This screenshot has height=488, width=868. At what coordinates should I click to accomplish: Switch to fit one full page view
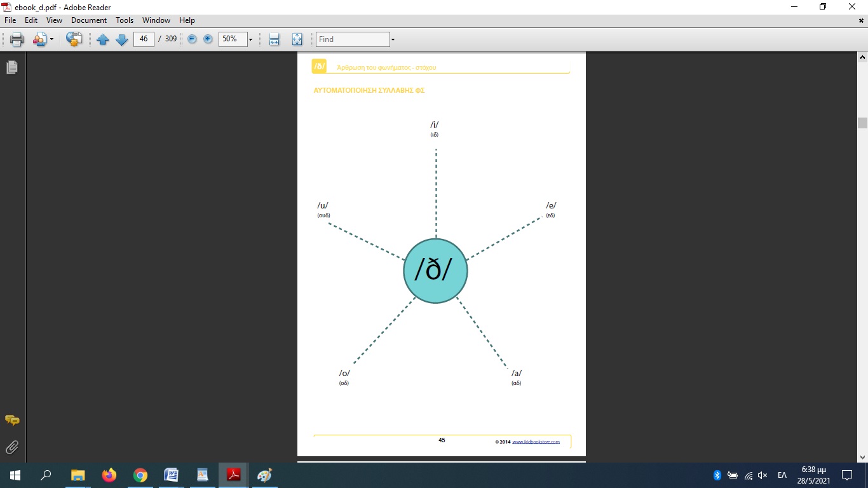[x=297, y=39]
